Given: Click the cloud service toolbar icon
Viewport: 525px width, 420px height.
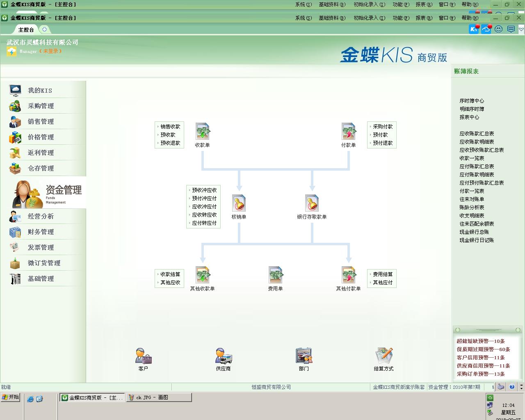Looking at the screenshot, I should click(486, 29).
